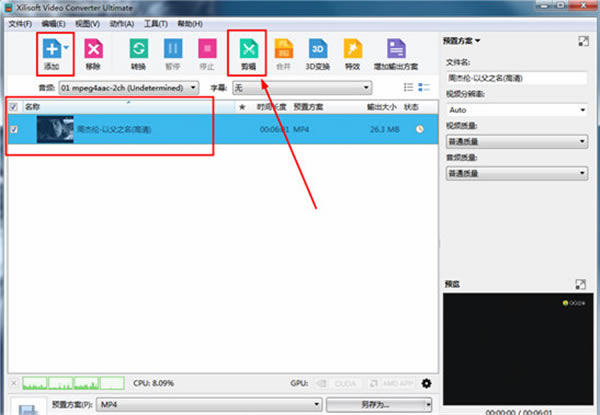600x415 pixels.
Task: Open the Edit (编辑) menu
Action: click(x=54, y=24)
